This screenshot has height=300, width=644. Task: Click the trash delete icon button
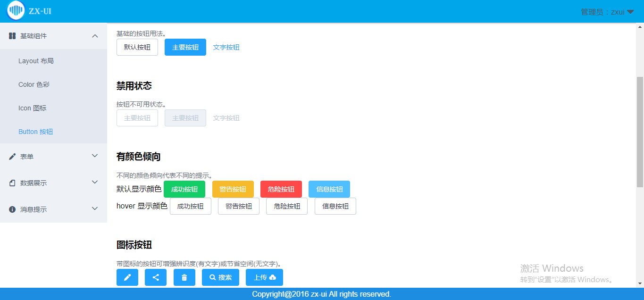(184, 277)
